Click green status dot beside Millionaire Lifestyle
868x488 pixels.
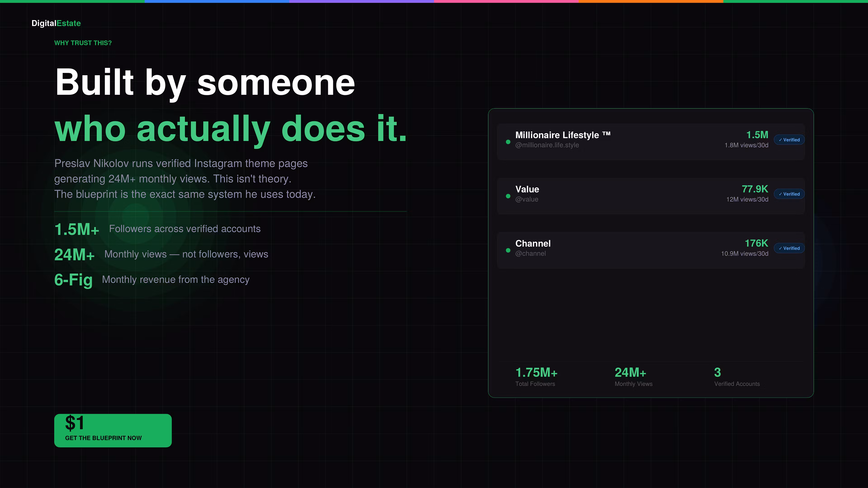[x=508, y=142]
